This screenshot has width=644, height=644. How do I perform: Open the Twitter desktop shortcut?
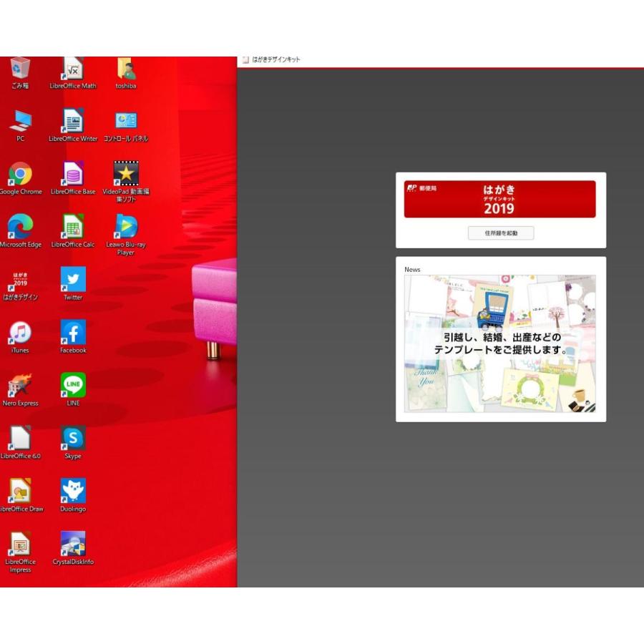click(73, 280)
